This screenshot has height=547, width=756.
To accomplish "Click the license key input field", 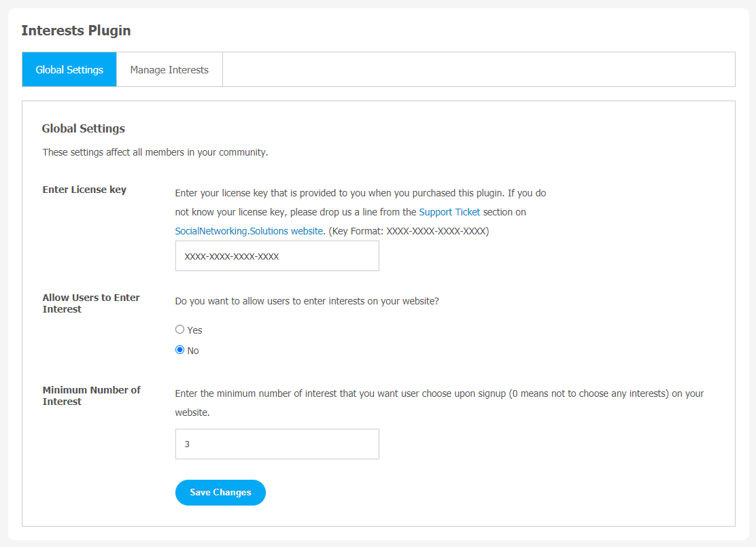I will [277, 256].
